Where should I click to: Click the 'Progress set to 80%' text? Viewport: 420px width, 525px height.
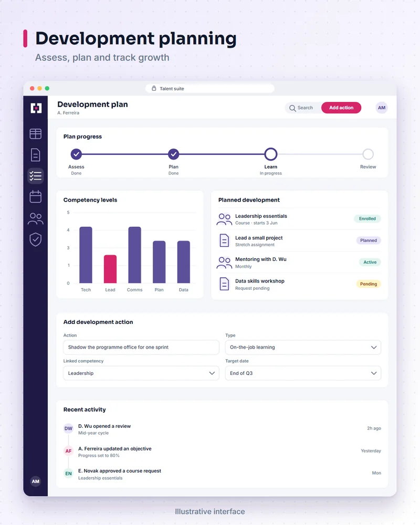click(x=99, y=455)
